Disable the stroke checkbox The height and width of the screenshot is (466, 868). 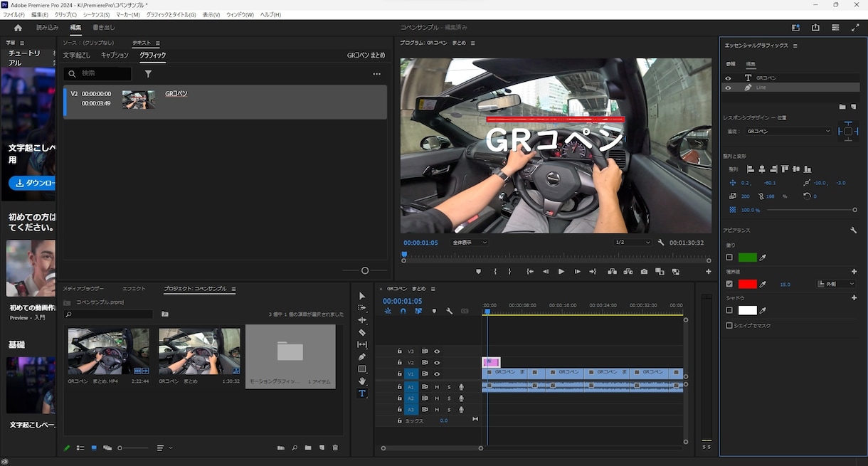[729, 284]
